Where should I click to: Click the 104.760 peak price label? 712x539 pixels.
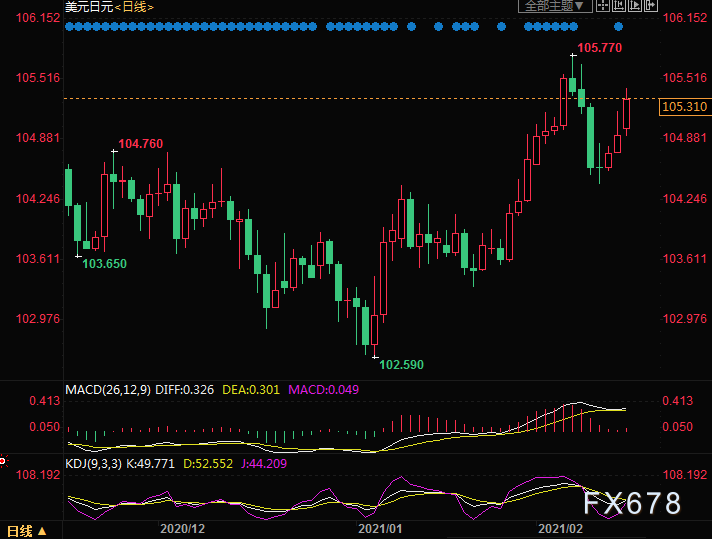pyautogui.click(x=140, y=144)
